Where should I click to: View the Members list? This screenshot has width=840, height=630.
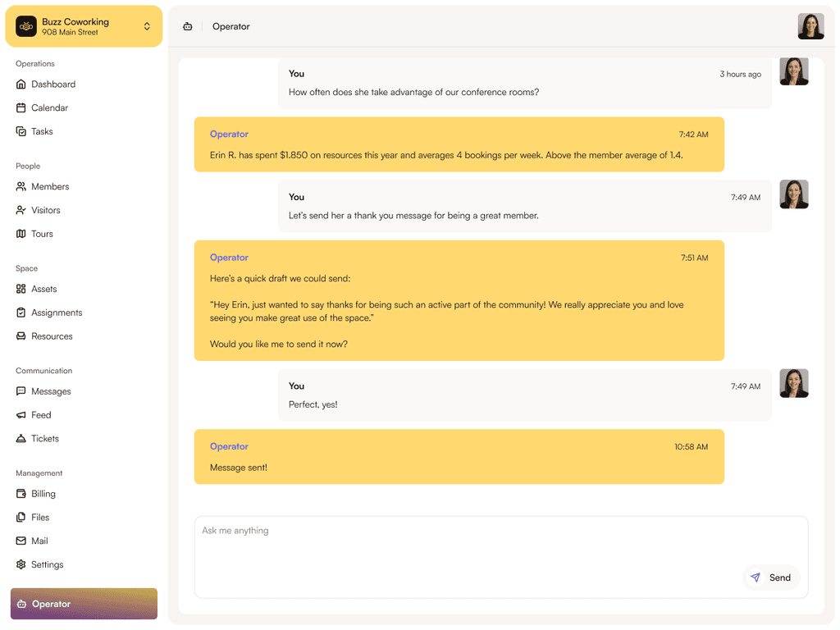[51, 186]
